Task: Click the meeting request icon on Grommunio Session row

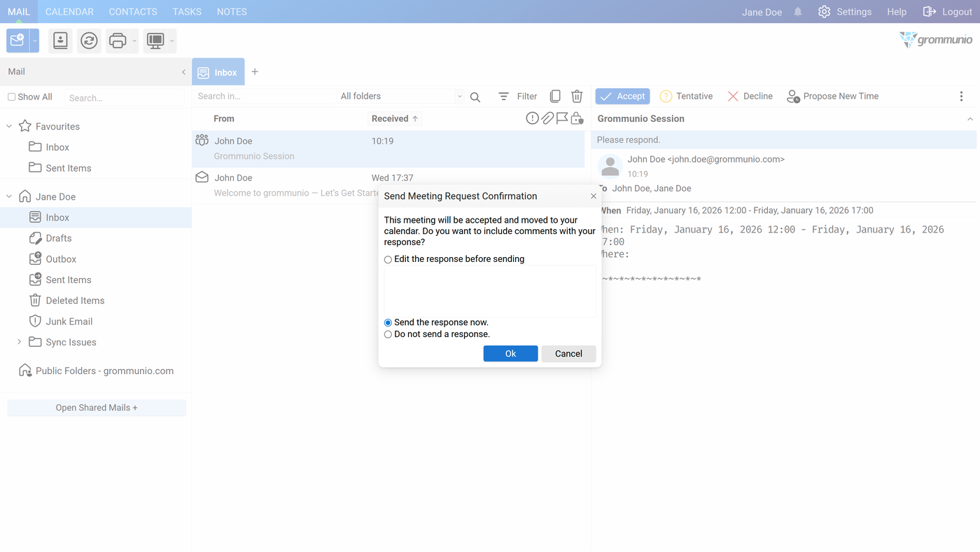Action: [x=202, y=140]
